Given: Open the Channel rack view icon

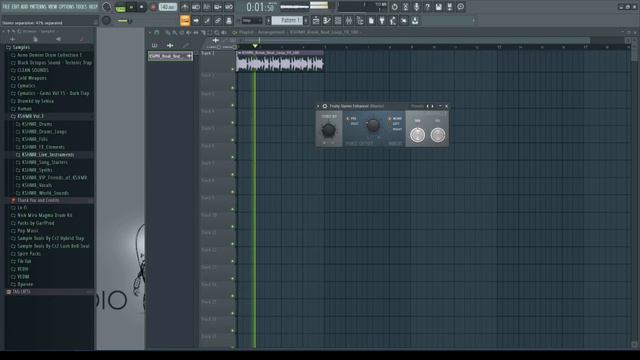Looking at the screenshot, I should coord(338,20).
